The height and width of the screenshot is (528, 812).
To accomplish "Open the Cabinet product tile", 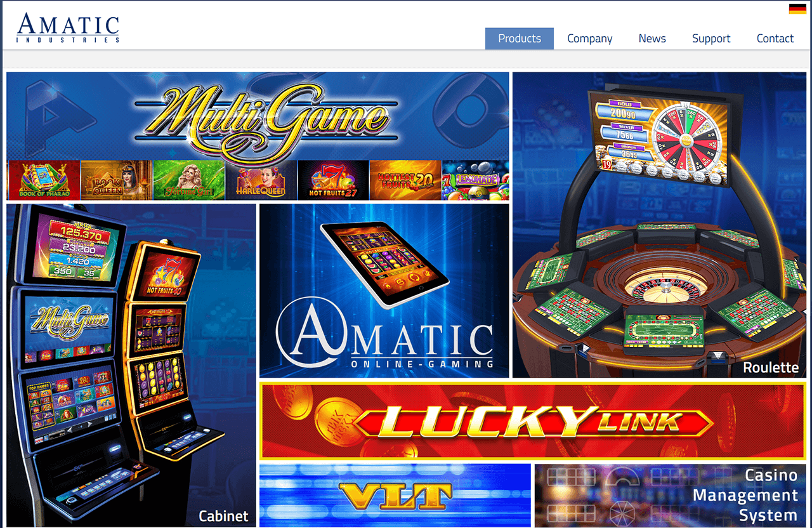I will 131,365.
